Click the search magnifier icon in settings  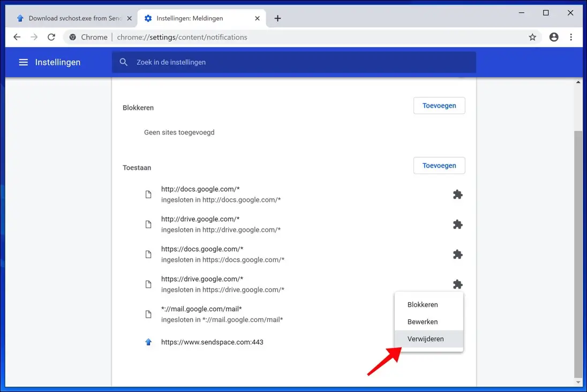(x=124, y=62)
